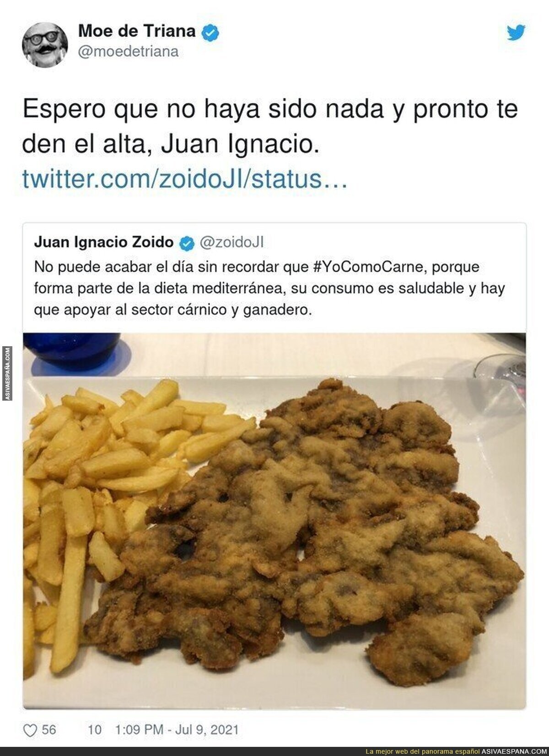Click the @zoidoJI handle
The image size is (549, 756).
pos(231,243)
